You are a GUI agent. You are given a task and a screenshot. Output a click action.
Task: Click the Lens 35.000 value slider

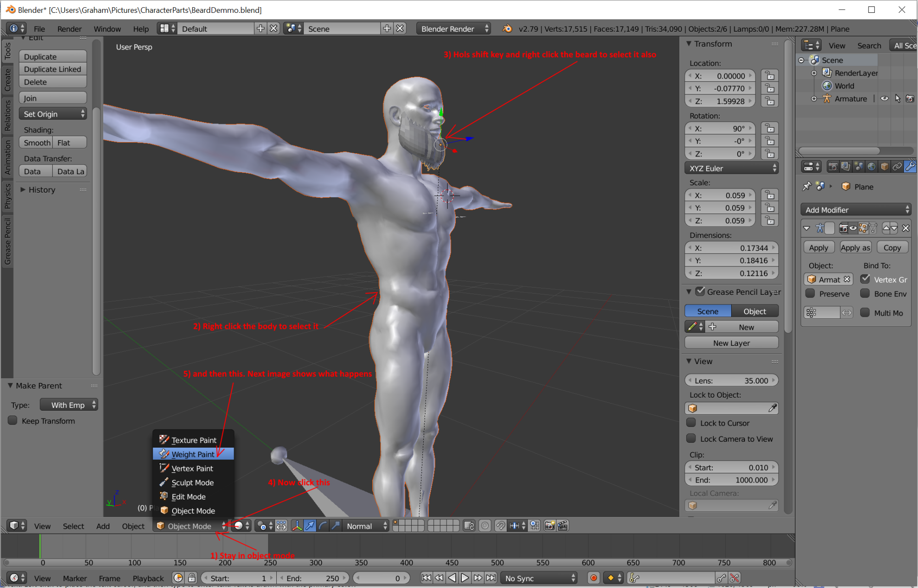click(732, 380)
